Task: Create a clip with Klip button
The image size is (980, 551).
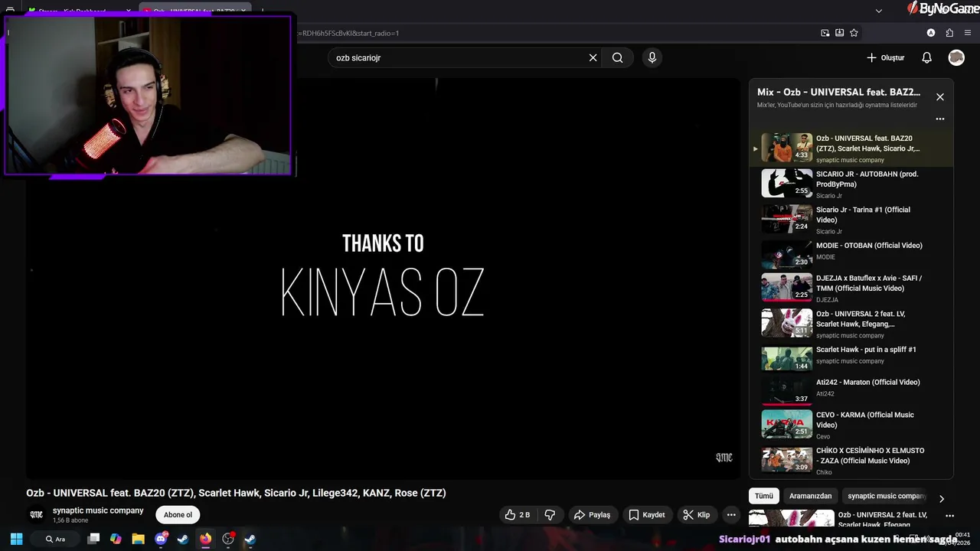Action: point(697,515)
